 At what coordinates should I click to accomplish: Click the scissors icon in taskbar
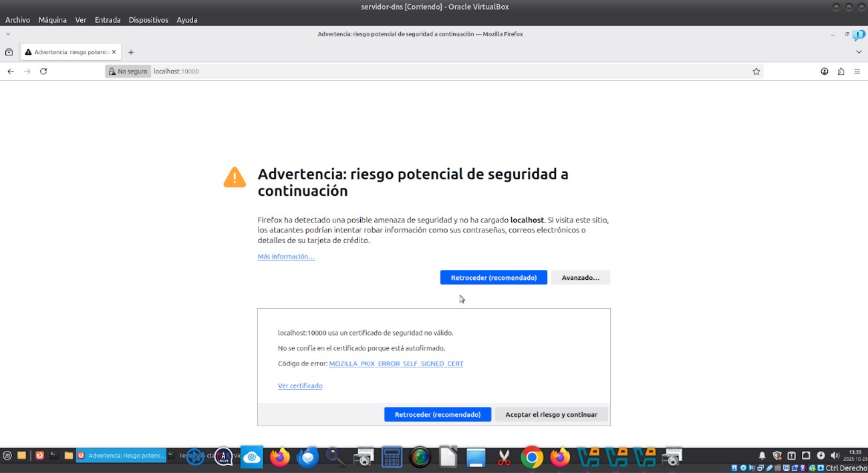point(504,457)
